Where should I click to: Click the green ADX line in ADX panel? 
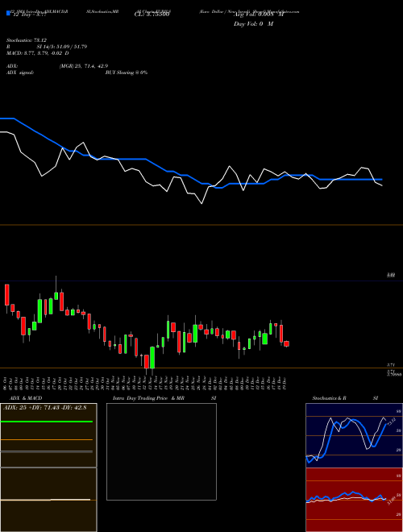click(x=47, y=422)
